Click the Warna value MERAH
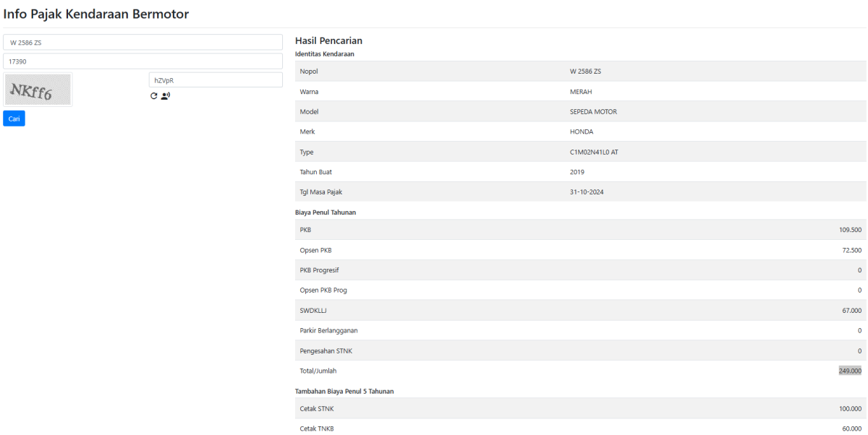868x435 pixels. [581, 92]
